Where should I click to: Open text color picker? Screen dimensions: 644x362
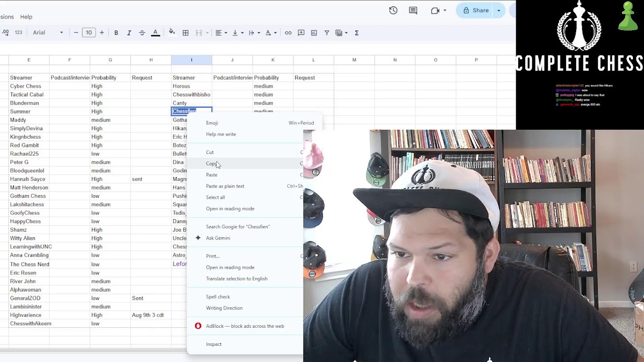coord(155,33)
